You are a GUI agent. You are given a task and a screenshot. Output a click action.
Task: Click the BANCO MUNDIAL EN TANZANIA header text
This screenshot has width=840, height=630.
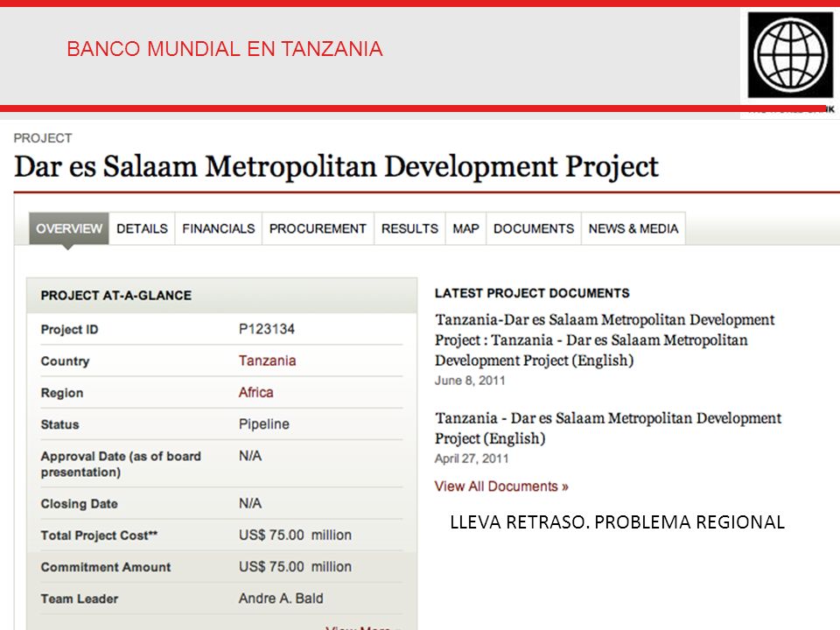point(225,49)
